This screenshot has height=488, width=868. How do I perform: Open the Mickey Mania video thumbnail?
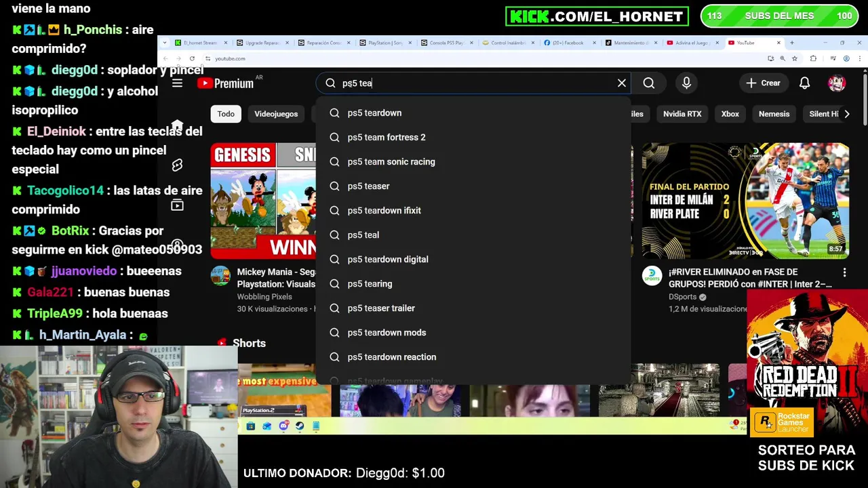263,201
